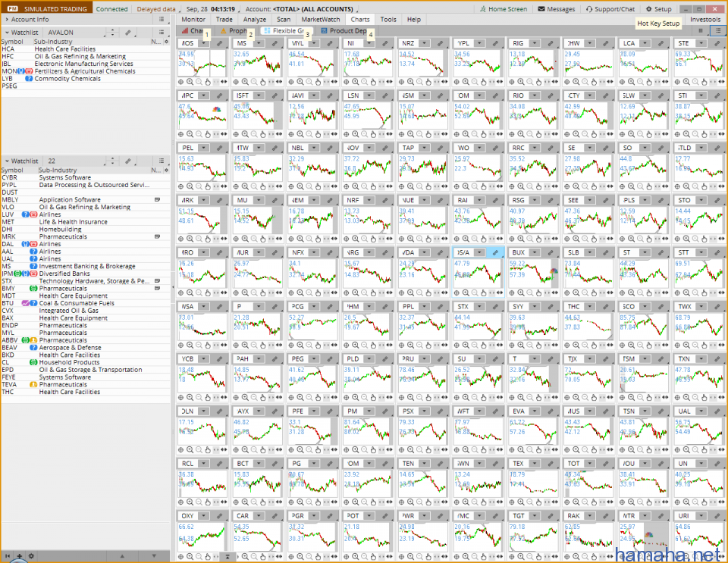Step through watchlists using AVALON stepper arrows

tap(112, 33)
